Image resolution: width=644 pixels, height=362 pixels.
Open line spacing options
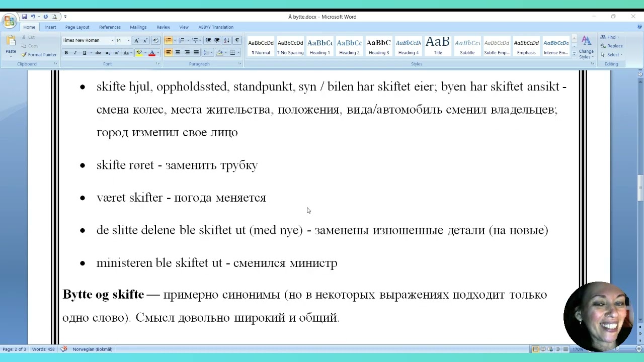point(207,53)
